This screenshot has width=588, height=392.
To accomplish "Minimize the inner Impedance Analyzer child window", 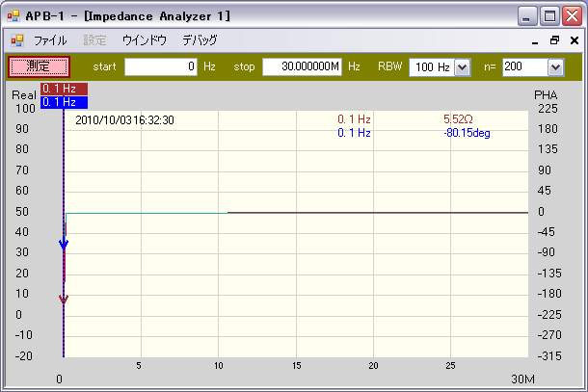I will click(535, 41).
